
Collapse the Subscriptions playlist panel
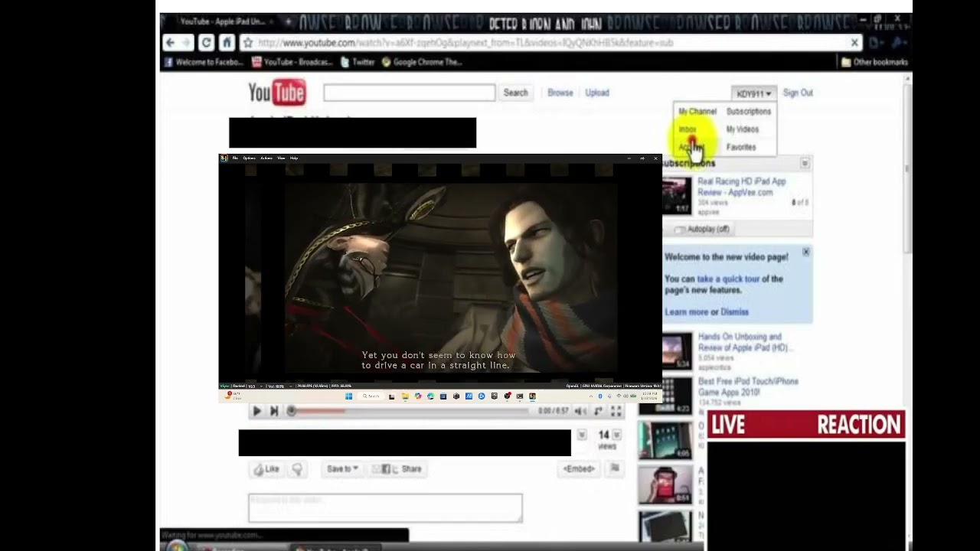point(805,163)
